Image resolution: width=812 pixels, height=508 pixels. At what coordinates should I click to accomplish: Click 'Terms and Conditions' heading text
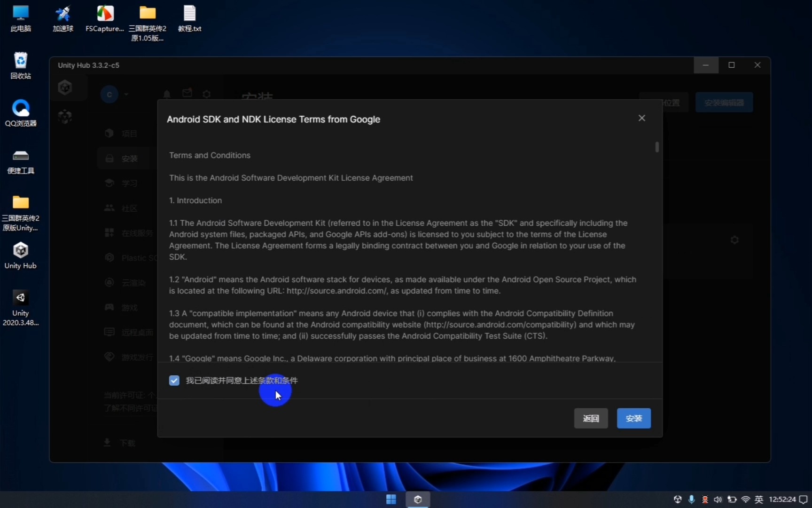(210, 155)
